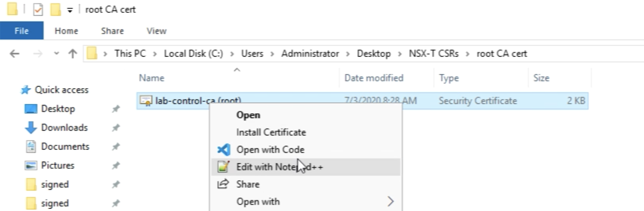The image size is (644, 211).
Task: Go up one folder level with Up arrow
Action: click(x=73, y=54)
